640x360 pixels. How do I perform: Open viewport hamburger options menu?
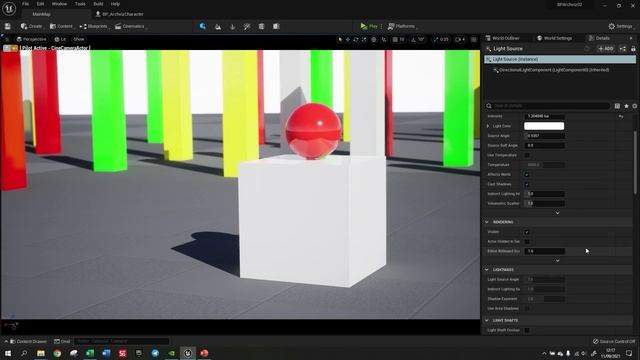7,39
